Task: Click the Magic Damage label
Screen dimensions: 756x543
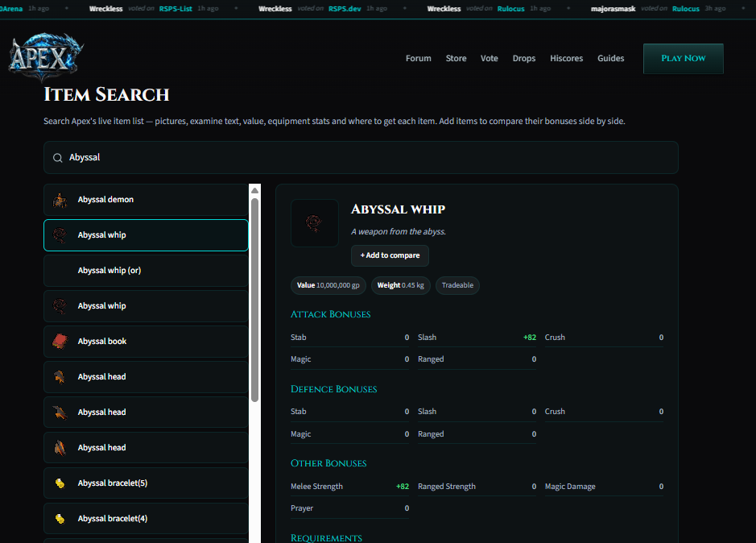Action: pos(570,487)
